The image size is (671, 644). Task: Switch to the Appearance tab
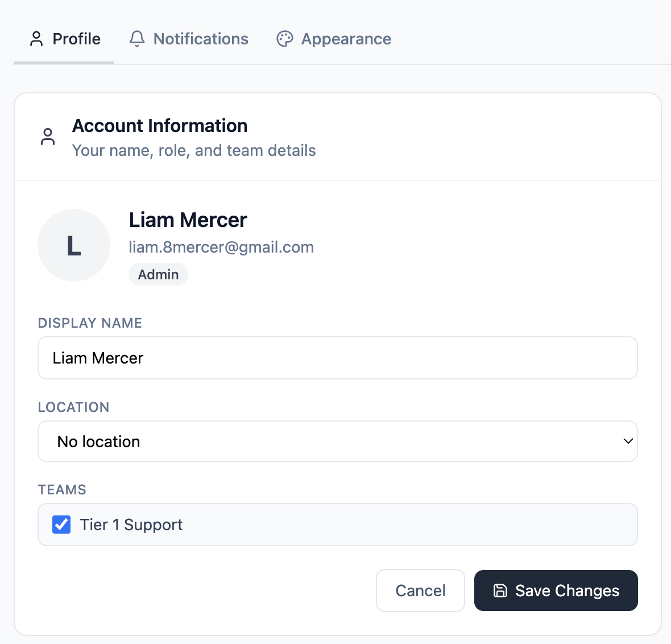[333, 39]
